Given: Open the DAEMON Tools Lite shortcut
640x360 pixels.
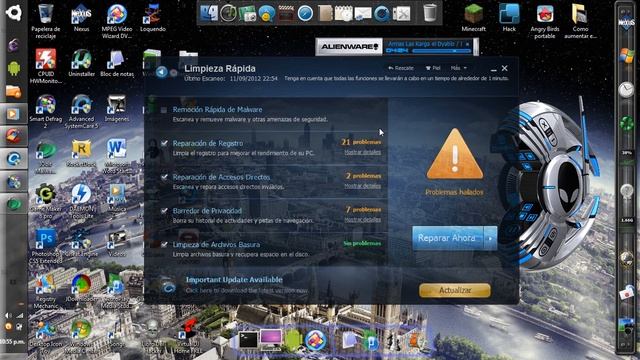Looking at the screenshot, I should 81,201.
